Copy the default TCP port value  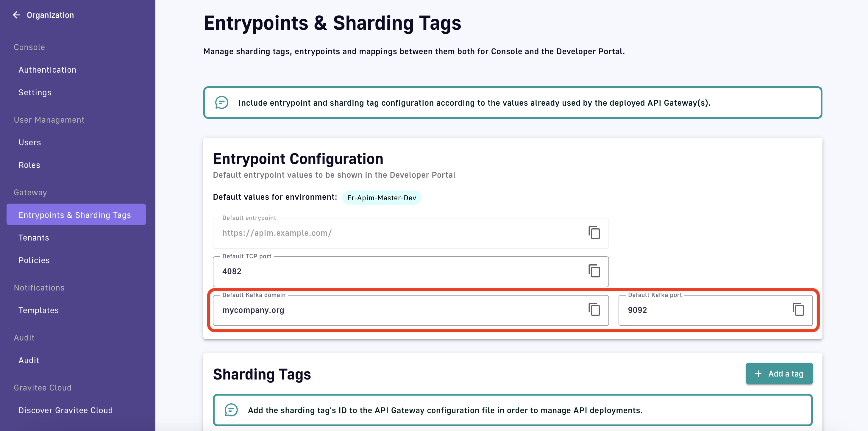(594, 271)
